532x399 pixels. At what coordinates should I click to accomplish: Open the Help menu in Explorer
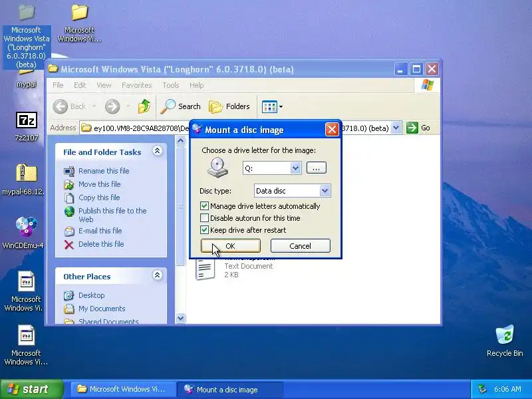pyautogui.click(x=196, y=85)
